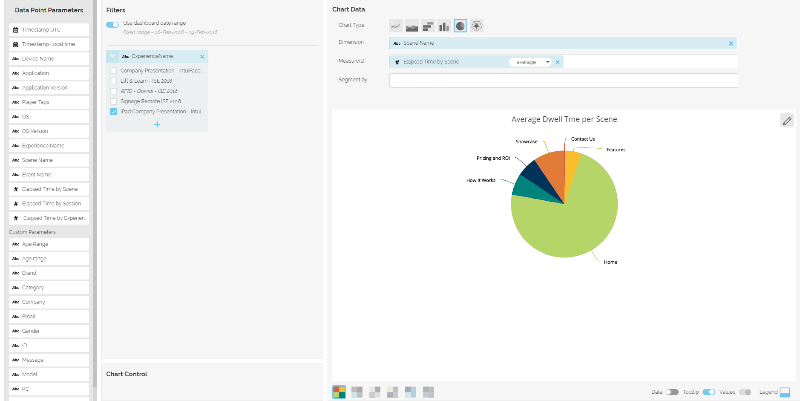Screen dimensions: 800x401
Task: Select the Brand custom parameter
Action: (x=49, y=273)
